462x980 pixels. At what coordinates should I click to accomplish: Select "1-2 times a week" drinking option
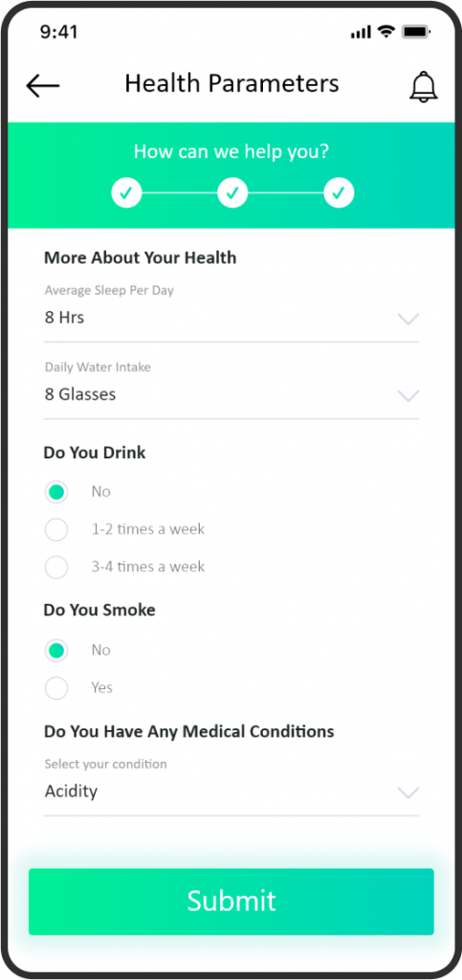pyautogui.click(x=56, y=529)
